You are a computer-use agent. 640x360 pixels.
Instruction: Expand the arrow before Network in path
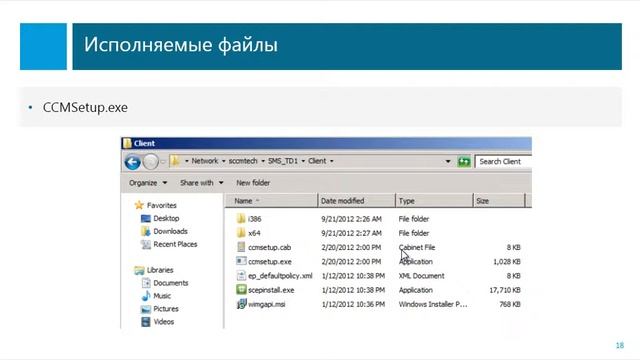pos(187,161)
